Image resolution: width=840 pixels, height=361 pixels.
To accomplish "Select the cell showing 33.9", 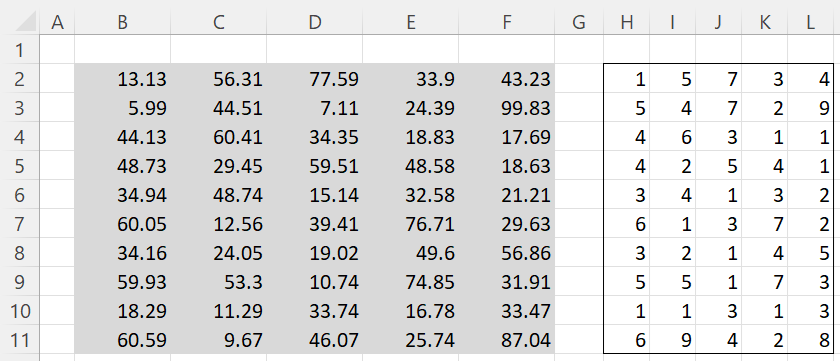I will tap(410, 79).
